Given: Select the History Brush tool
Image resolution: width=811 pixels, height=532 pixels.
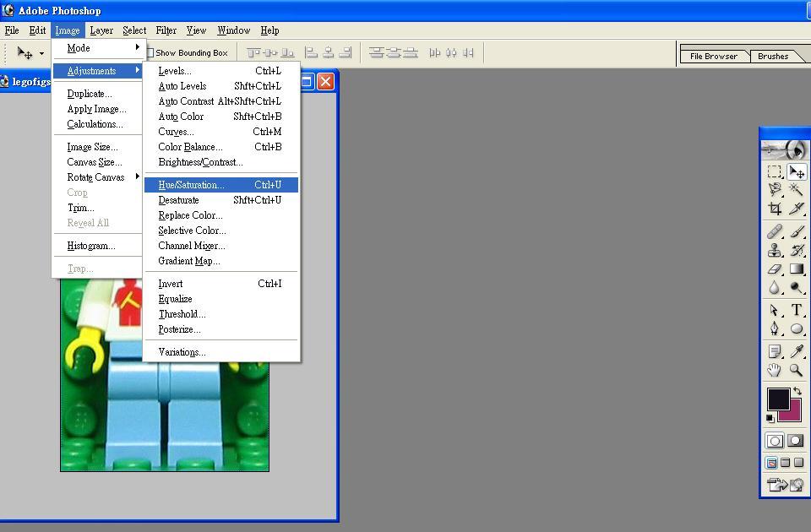Looking at the screenshot, I should click(x=797, y=250).
